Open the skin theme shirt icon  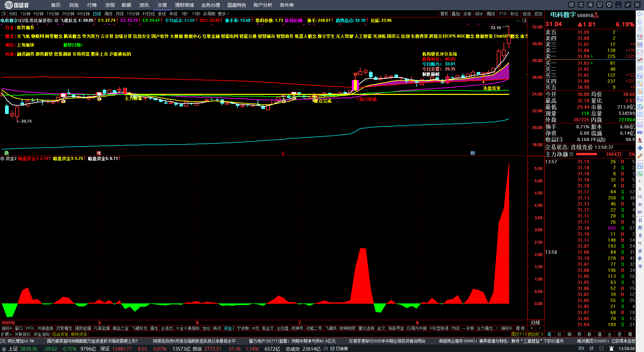609,5
